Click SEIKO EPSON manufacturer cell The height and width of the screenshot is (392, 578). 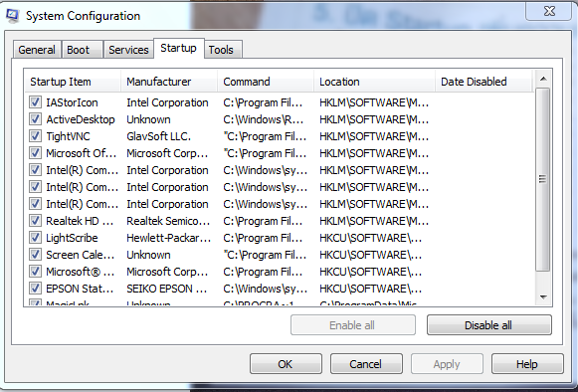[x=166, y=289]
